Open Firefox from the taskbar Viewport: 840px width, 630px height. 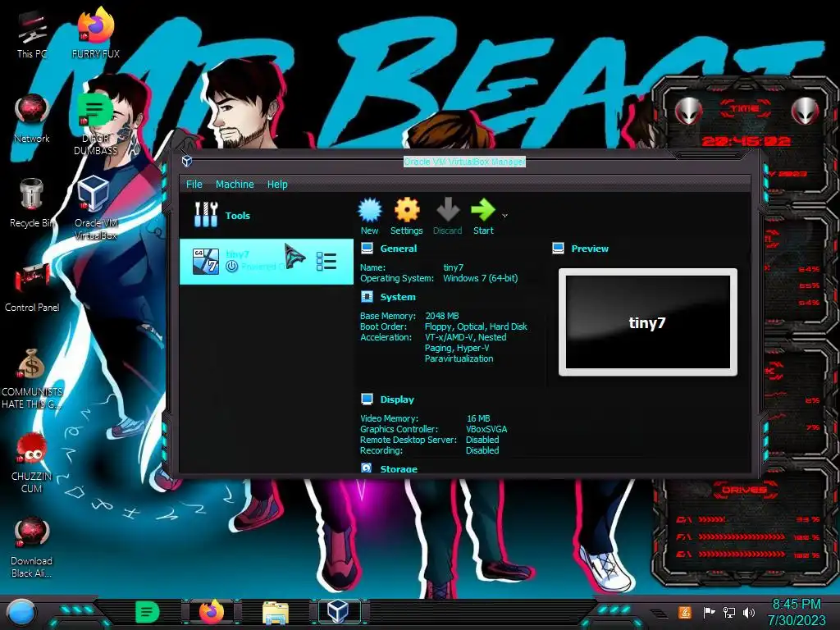point(211,612)
